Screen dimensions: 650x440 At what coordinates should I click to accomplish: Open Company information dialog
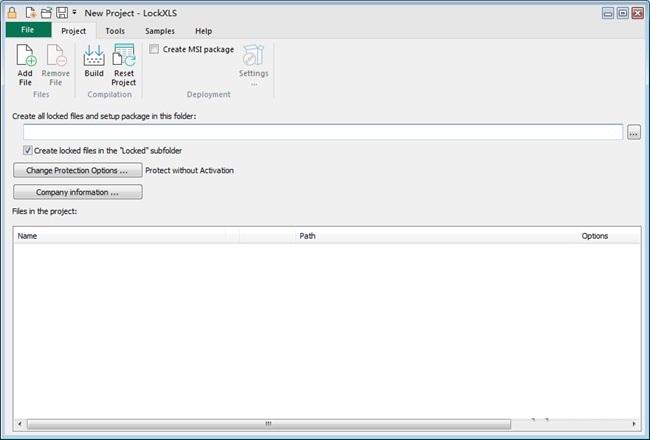(x=78, y=192)
